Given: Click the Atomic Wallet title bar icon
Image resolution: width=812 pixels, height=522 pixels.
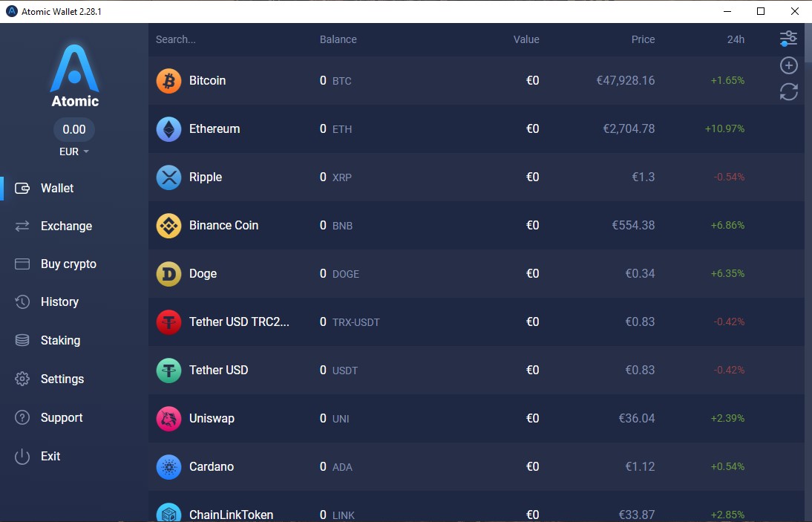Looking at the screenshot, I should (x=11, y=11).
